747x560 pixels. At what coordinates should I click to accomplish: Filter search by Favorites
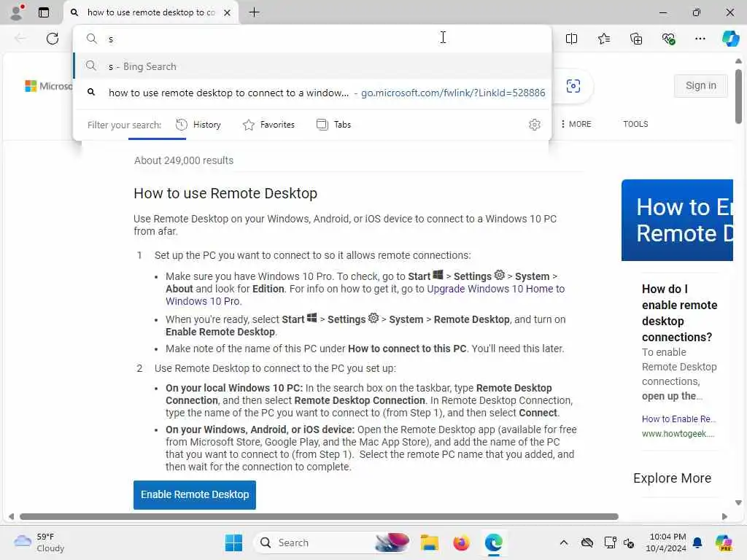(x=268, y=125)
